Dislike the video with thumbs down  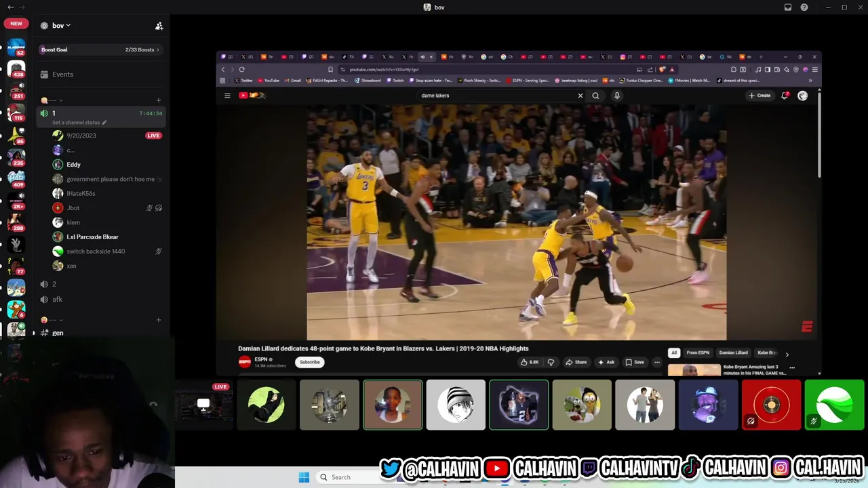coord(551,362)
